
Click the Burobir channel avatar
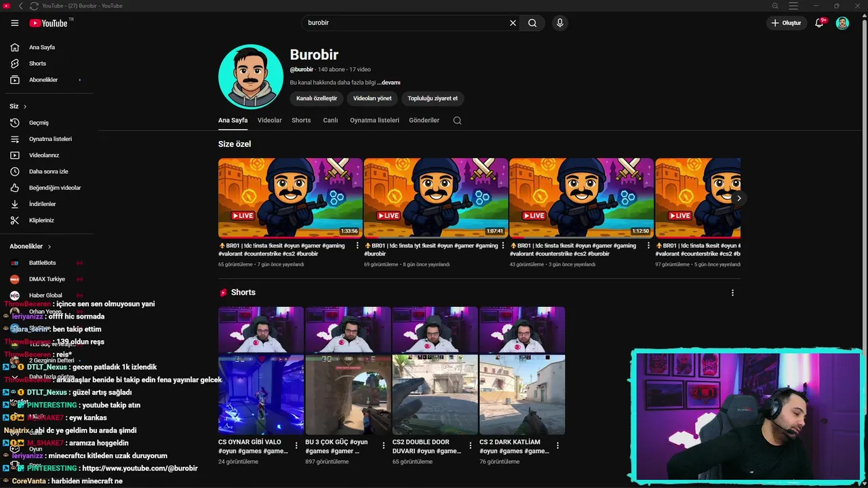click(x=251, y=77)
